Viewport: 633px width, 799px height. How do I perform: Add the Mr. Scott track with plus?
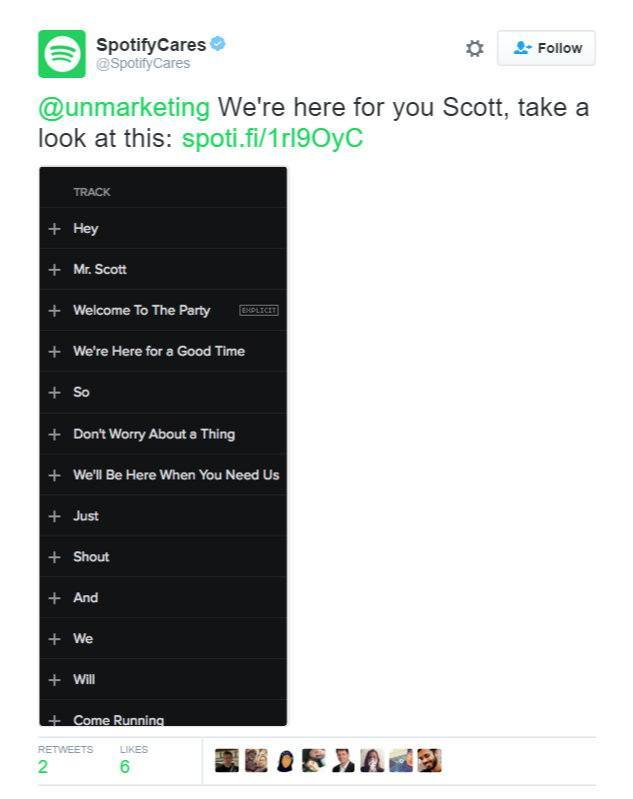pos(55,270)
